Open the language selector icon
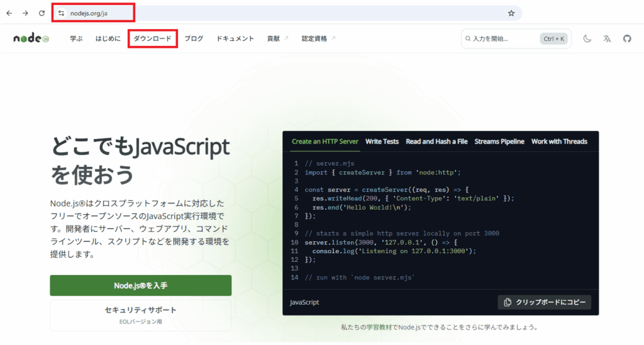The height and width of the screenshot is (345, 644). click(607, 38)
